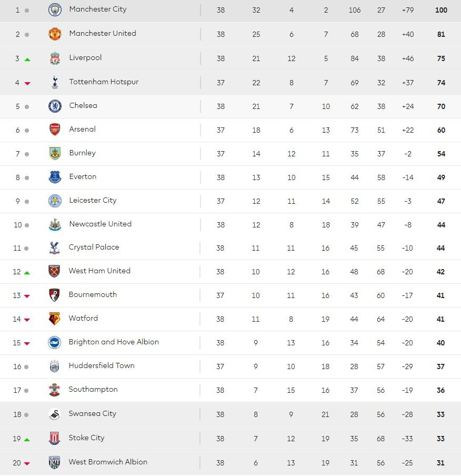Click the Tottenham Hotspur cockerel crest
Screen dimensions: 461x476
[55, 82]
